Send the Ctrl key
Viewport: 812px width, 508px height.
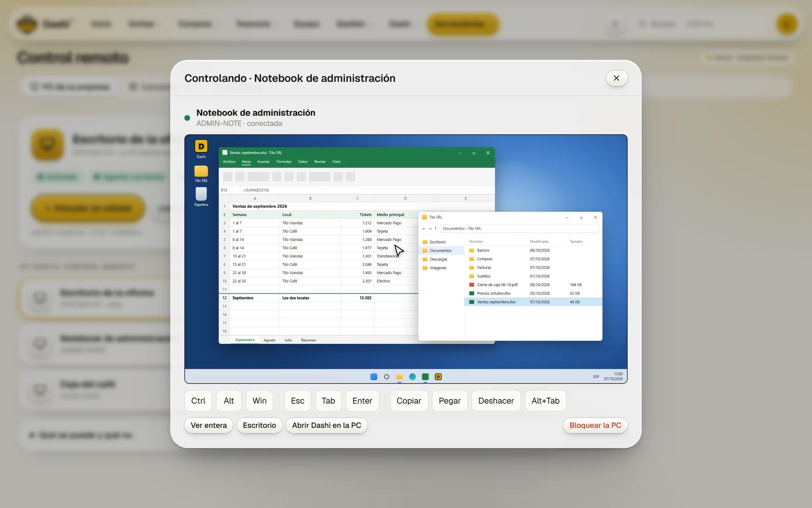pyautogui.click(x=198, y=401)
